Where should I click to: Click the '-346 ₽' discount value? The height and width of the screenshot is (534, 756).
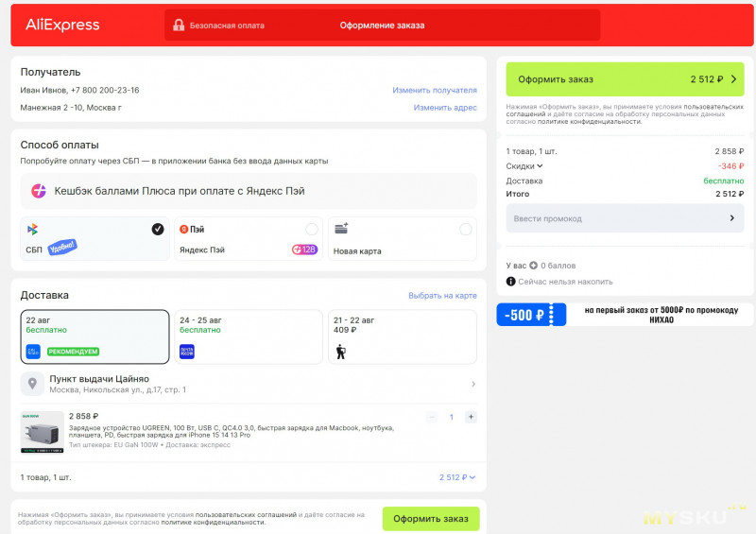[730, 166]
